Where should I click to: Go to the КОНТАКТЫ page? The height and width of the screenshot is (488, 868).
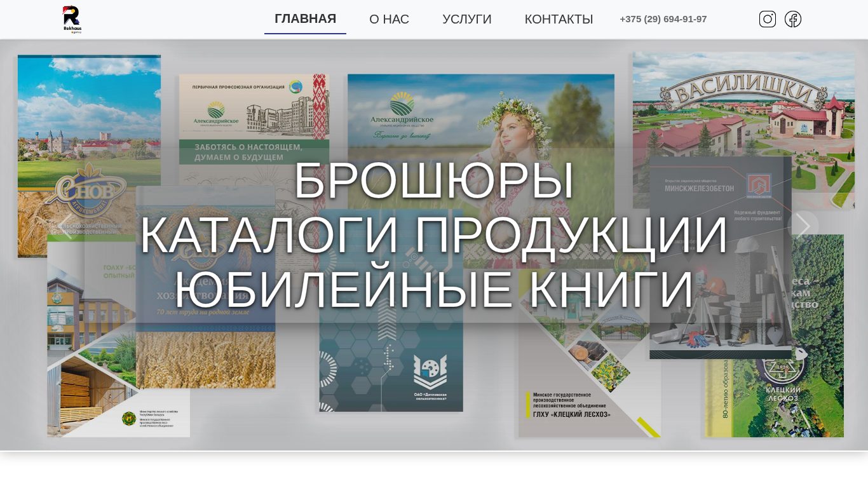pyautogui.click(x=559, y=20)
